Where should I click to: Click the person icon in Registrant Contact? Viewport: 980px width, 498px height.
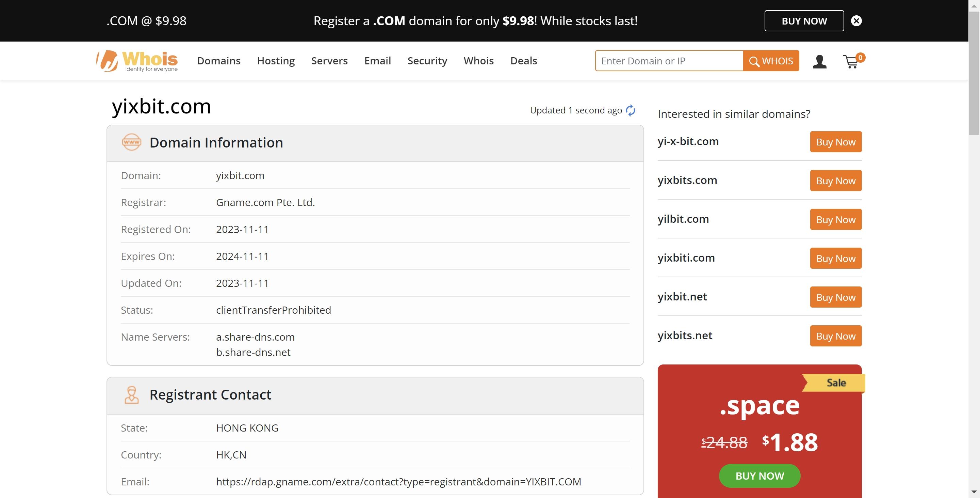[x=131, y=394]
